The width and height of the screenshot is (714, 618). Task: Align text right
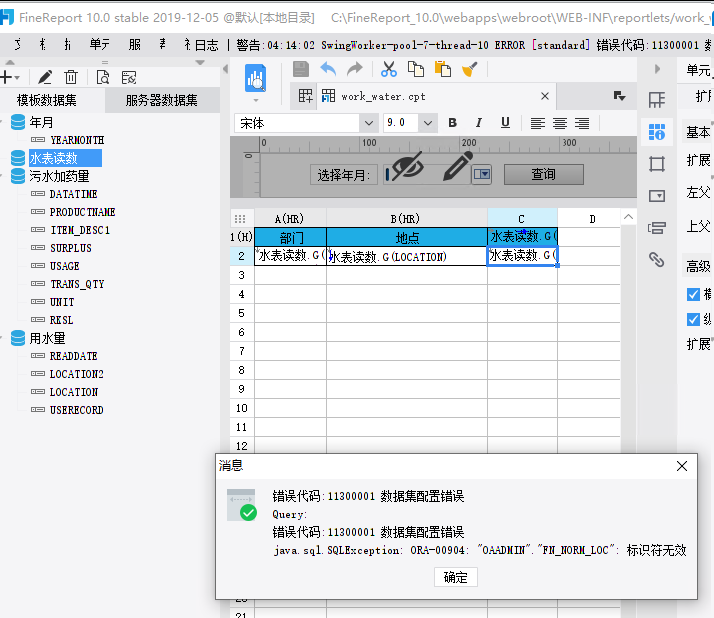click(582, 123)
